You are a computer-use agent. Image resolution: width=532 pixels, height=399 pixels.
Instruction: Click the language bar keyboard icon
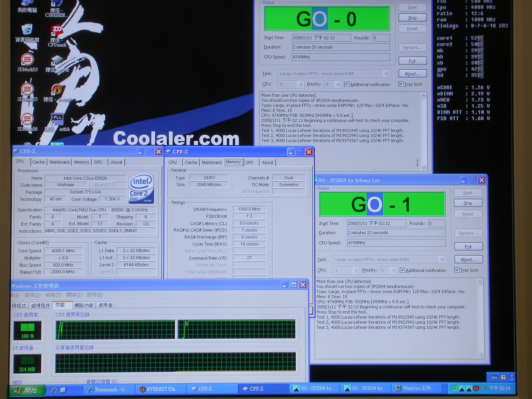coord(495,378)
